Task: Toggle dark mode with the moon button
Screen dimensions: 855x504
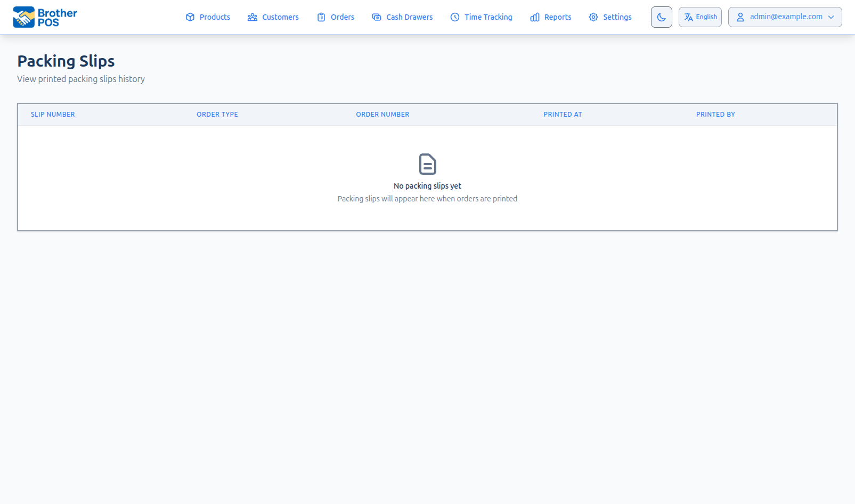Action: coord(661,17)
